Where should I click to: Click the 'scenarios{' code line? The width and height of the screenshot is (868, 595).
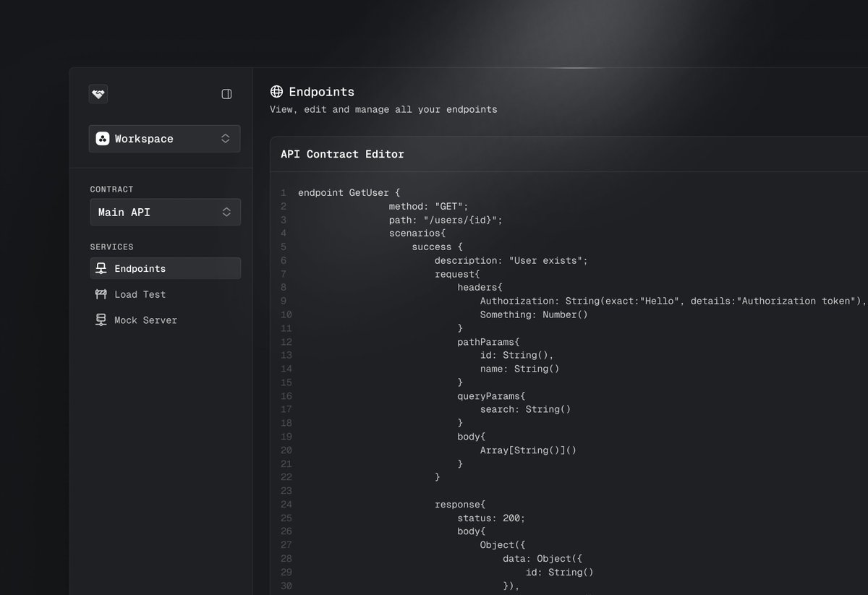(x=417, y=234)
